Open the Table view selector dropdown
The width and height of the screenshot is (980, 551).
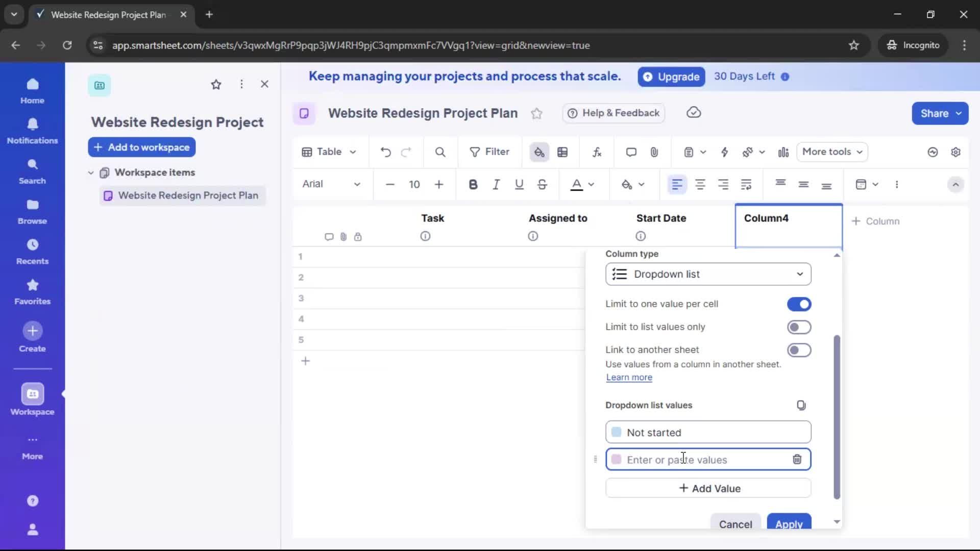pyautogui.click(x=329, y=152)
